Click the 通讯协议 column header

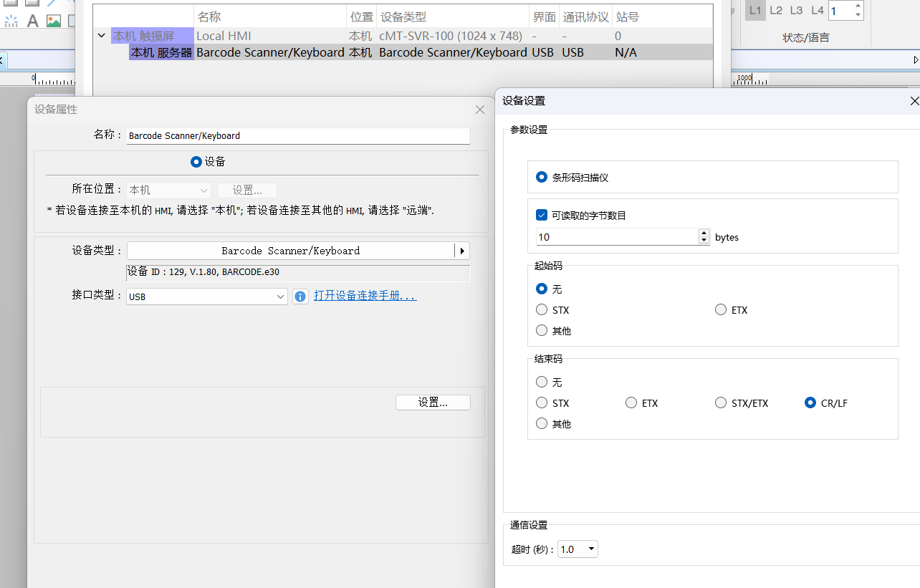pos(585,16)
